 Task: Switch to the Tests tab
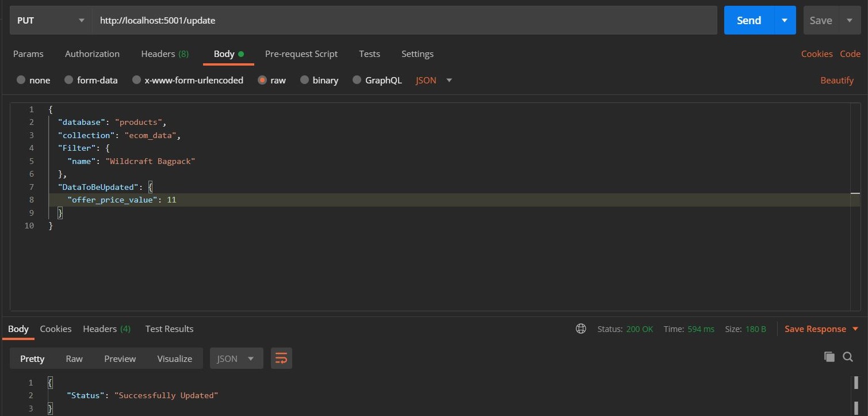369,54
